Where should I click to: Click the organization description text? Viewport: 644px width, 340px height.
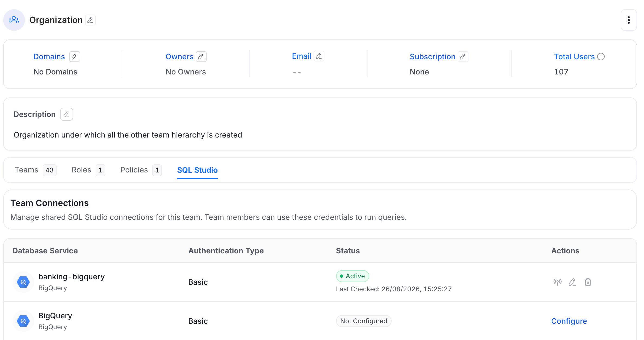click(128, 135)
